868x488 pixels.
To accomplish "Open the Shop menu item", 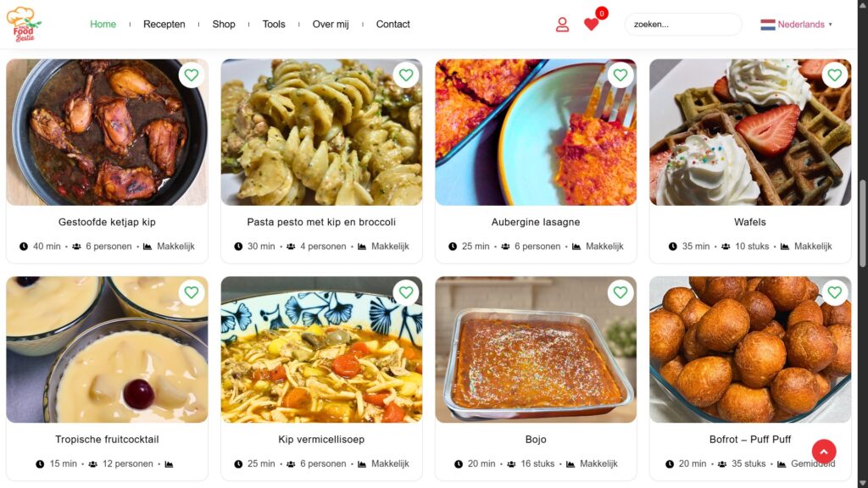I will (224, 25).
